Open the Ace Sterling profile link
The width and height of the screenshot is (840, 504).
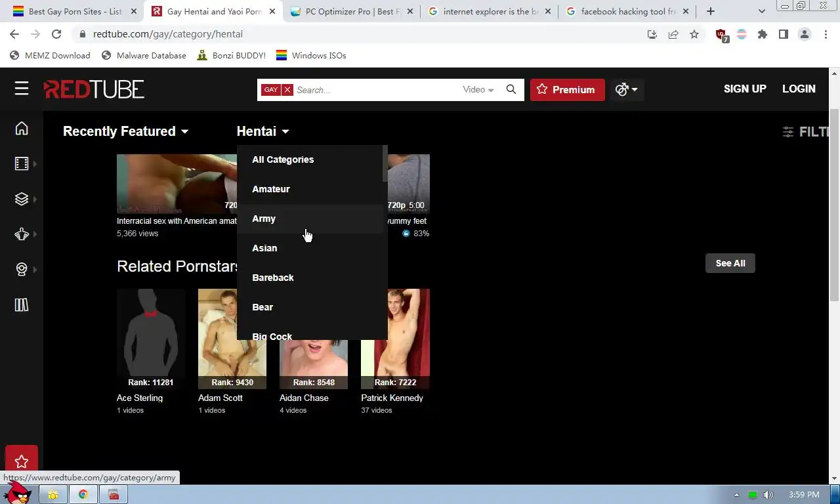[140, 398]
